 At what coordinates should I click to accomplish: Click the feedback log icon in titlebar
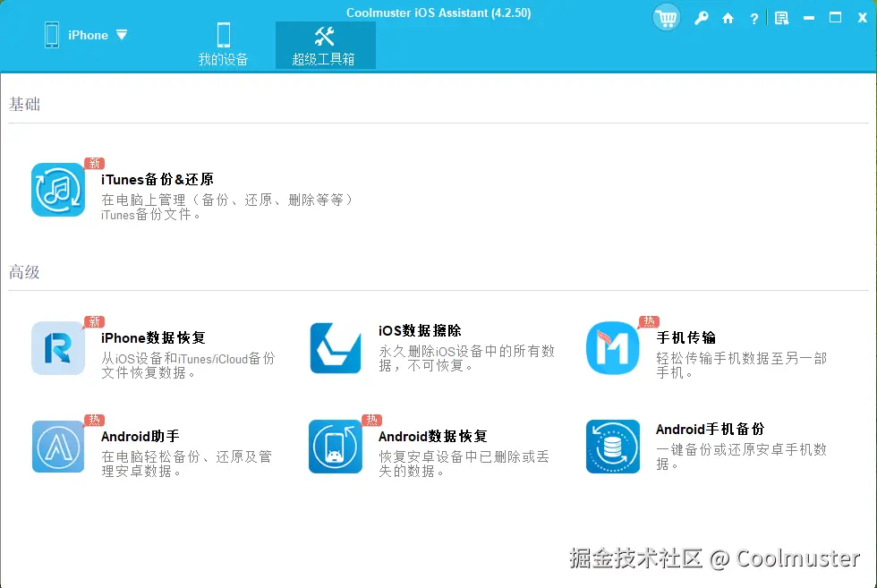[780, 17]
